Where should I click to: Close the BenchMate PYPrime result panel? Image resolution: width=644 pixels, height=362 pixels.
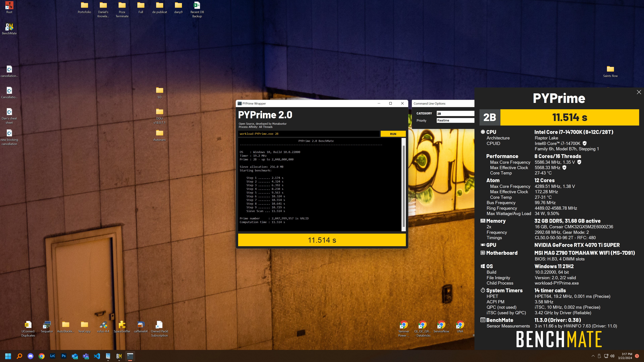(x=639, y=92)
